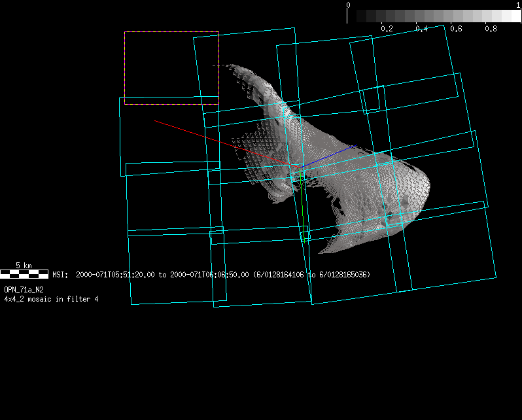Click the 5 km scale bar

click(x=24, y=273)
